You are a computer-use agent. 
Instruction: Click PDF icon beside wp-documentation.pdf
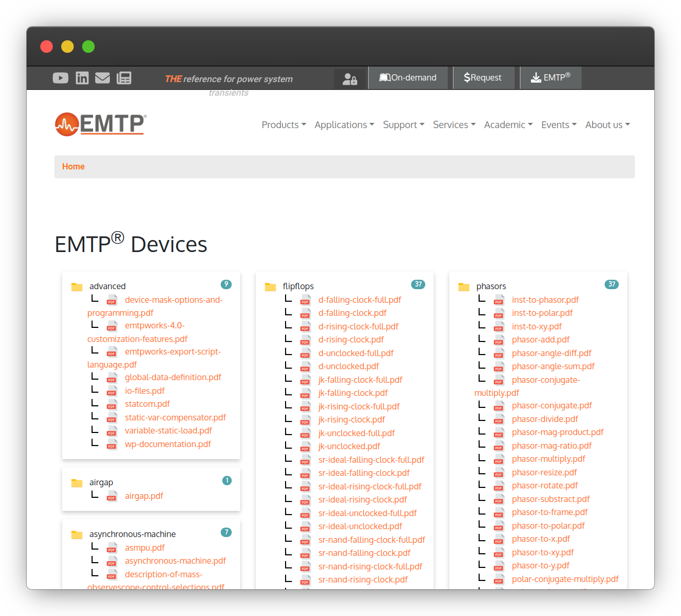[x=112, y=444]
